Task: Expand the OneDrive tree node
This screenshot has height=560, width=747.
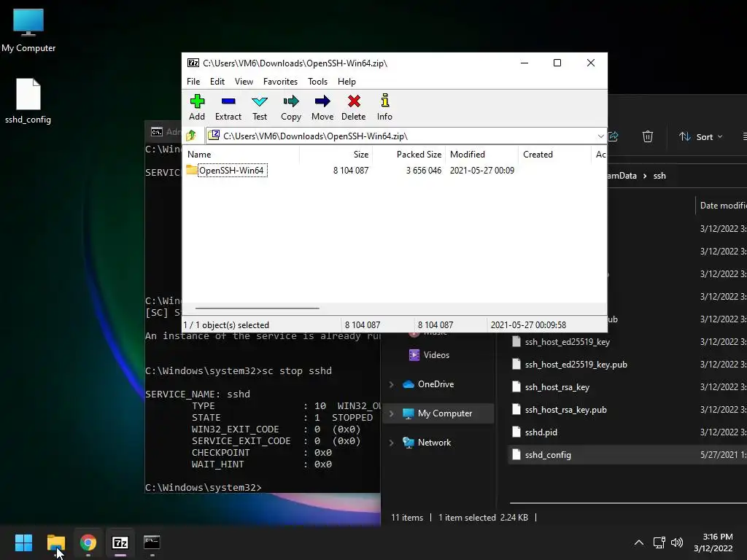Action: (391, 384)
